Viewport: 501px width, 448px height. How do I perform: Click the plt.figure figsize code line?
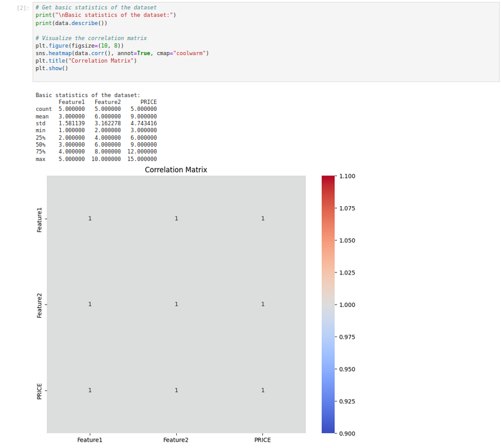(x=79, y=46)
